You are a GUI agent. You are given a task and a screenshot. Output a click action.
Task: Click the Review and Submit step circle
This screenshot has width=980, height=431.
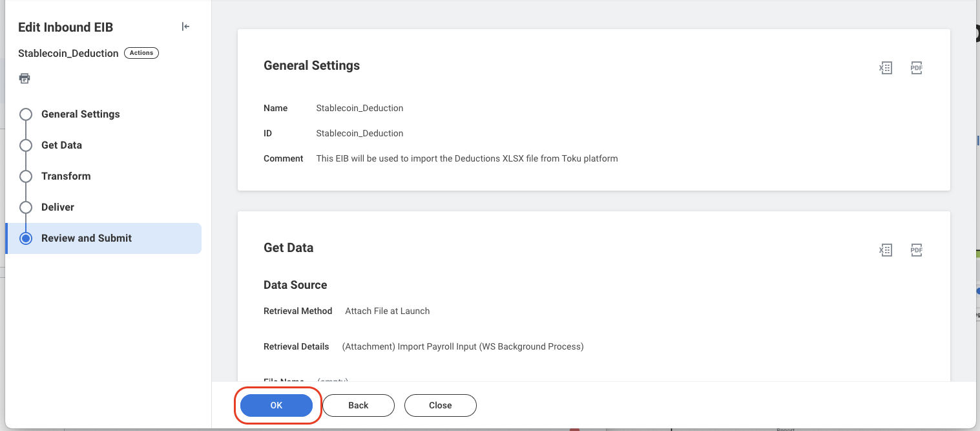(x=26, y=238)
